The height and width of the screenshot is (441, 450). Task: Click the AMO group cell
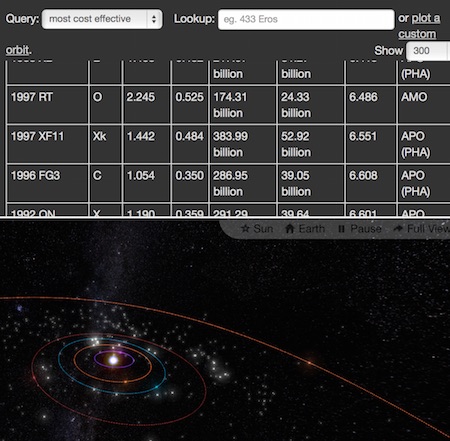(424, 105)
